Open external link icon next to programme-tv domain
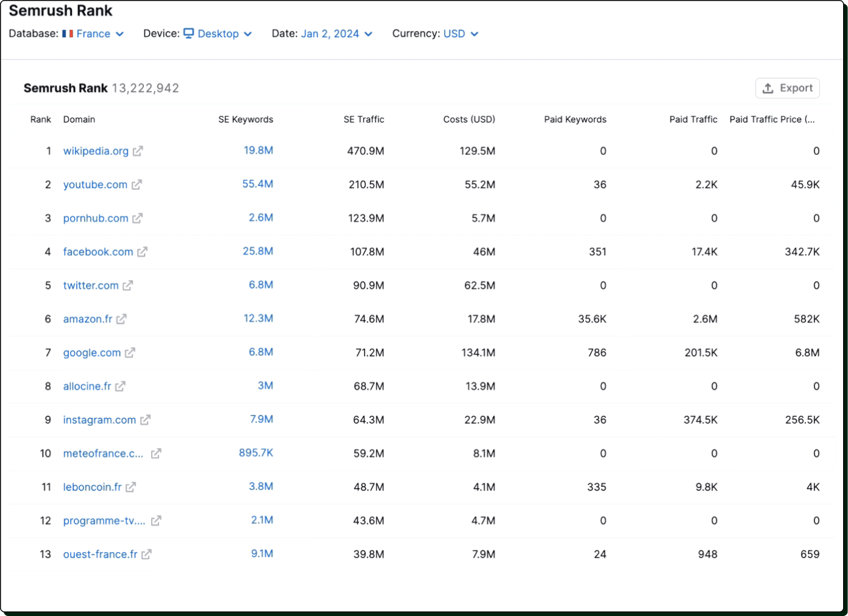The width and height of the screenshot is (848, 616). pos(156,520)
